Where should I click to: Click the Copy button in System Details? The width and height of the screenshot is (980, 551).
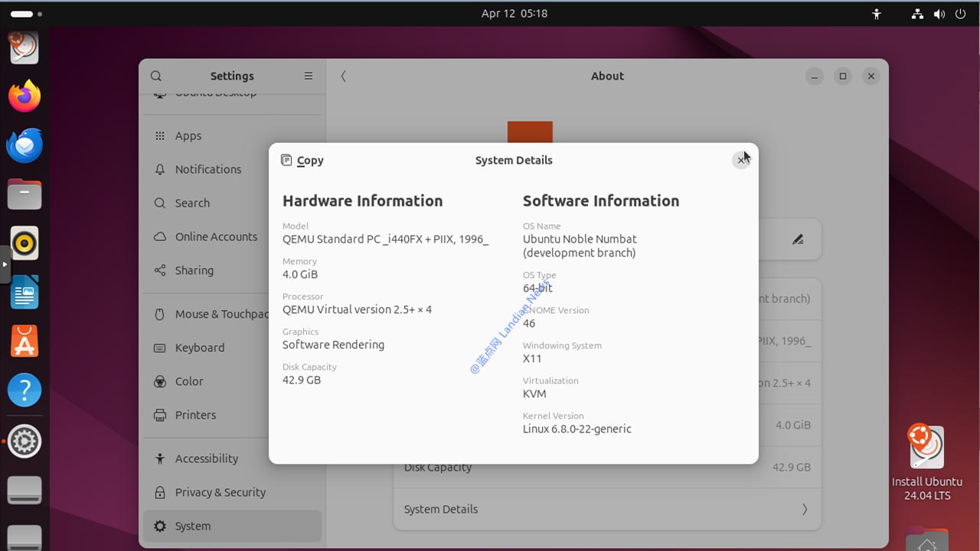point(302,160)
